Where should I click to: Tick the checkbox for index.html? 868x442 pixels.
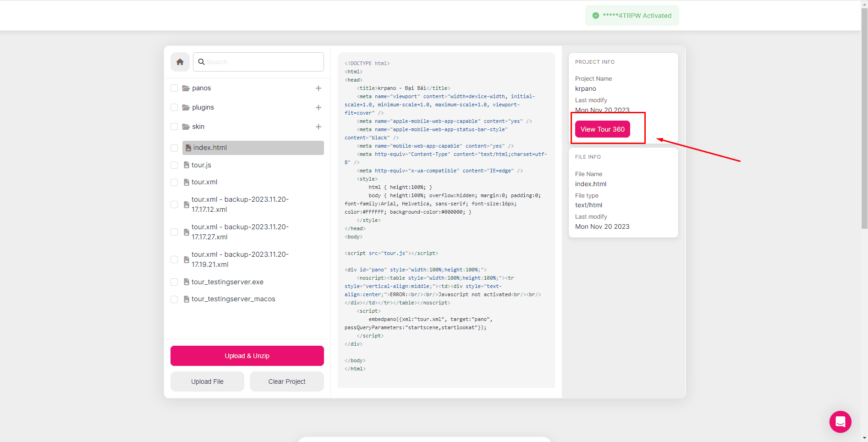tap(174, 148)
